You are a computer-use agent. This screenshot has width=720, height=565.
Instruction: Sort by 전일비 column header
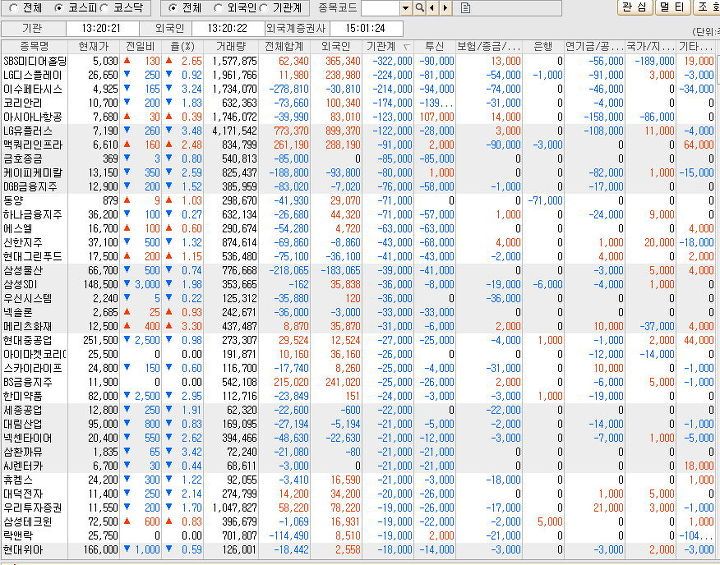[140, 46]
